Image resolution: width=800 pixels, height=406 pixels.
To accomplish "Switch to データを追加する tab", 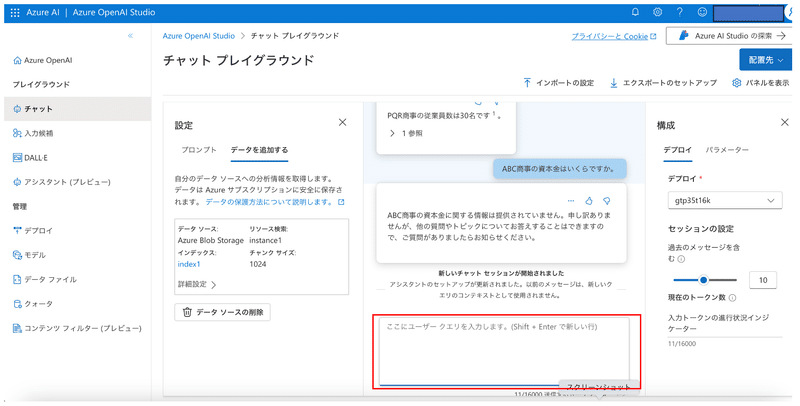I will (259, 150).
